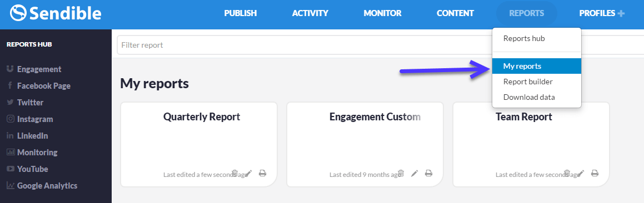
Task: Open Twitter reports in sidebar
Action: point(30,103)
